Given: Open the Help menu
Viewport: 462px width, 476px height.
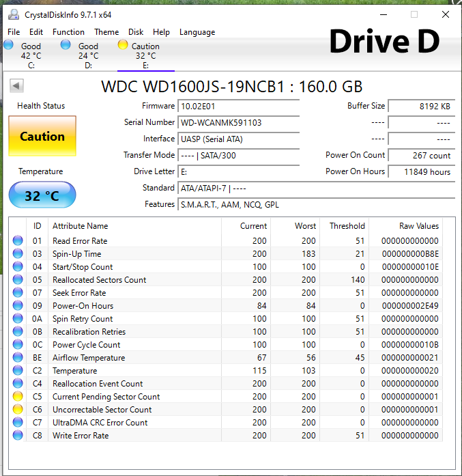Looking at the screenshot, I should pyautogui.click(x=161, y=32).
